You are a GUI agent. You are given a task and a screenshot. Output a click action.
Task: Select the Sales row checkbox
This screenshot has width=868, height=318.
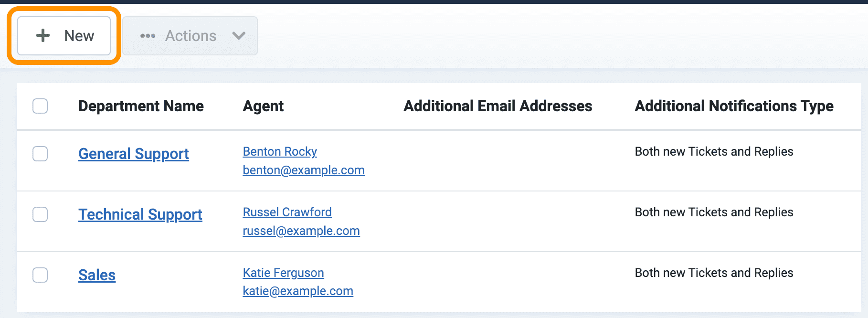tap(40, 275)
